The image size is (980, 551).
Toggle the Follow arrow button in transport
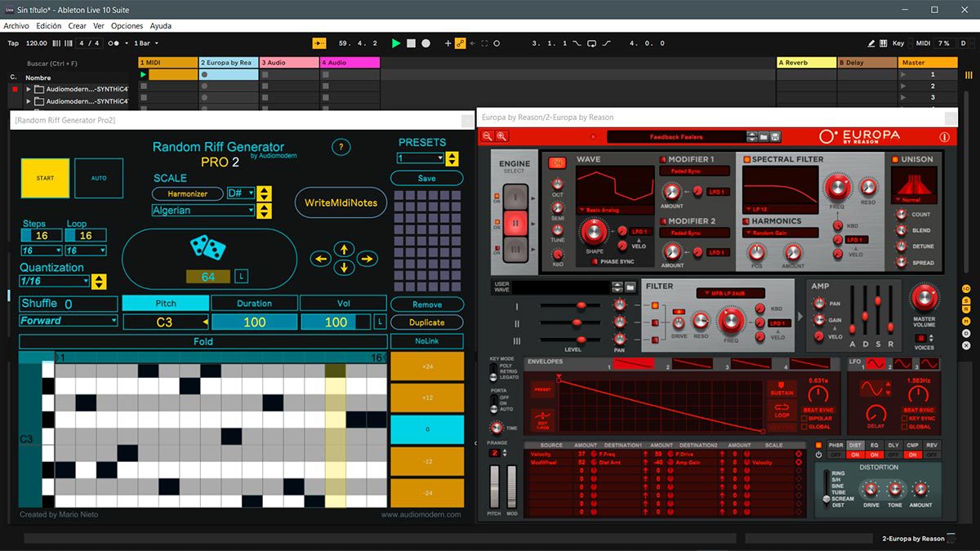point(319,43)
